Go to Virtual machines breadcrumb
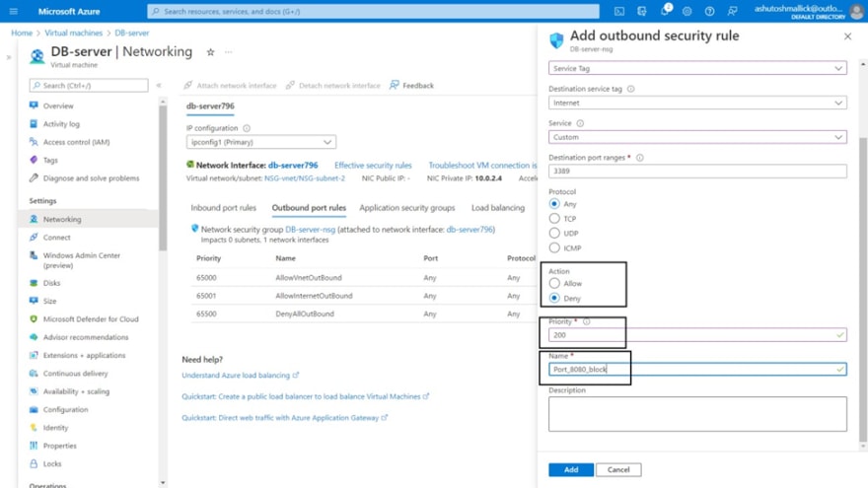Image resolution: width=868 pixels, height=488 pixels. pyautogui.click(x=74, y=34)
